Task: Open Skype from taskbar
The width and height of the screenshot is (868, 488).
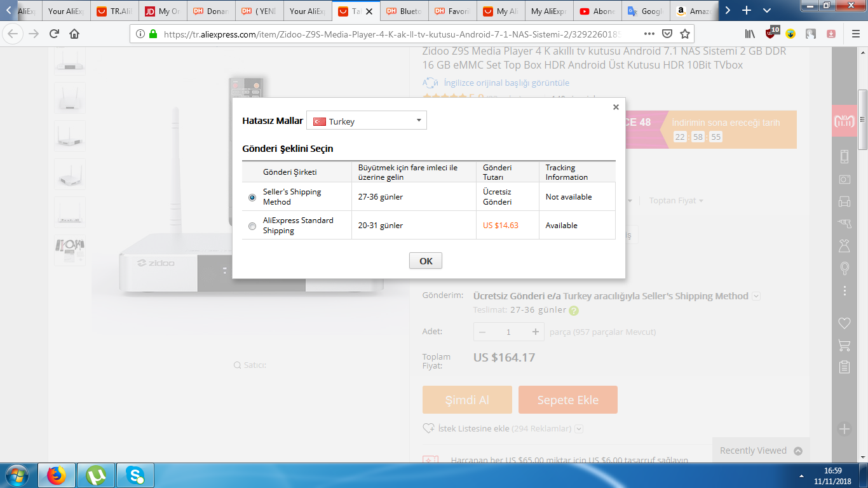Action: click(x=135, y=475)
